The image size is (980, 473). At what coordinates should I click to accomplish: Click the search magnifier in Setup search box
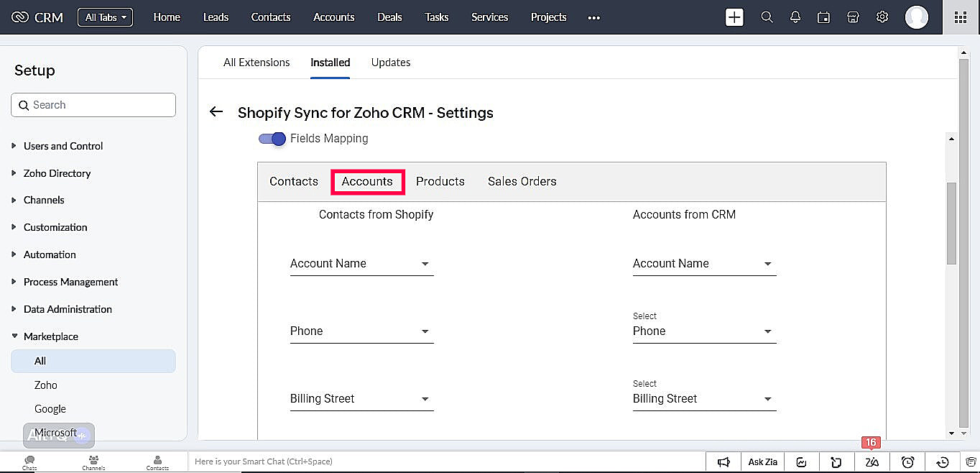pyautogui.click(x=24, y=105)
